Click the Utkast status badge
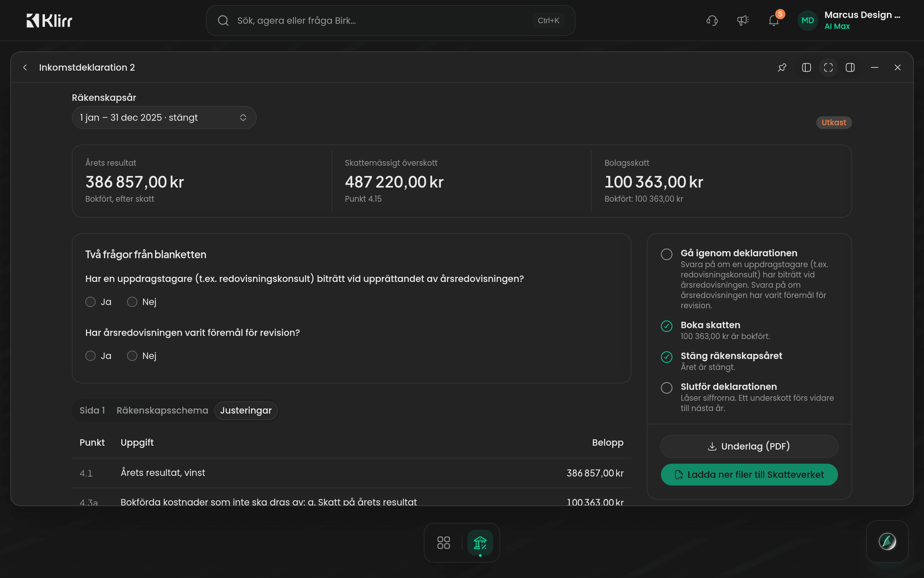The height and width of the screenshot is (578, 924). pyautogui.click(x=834, y=123)
